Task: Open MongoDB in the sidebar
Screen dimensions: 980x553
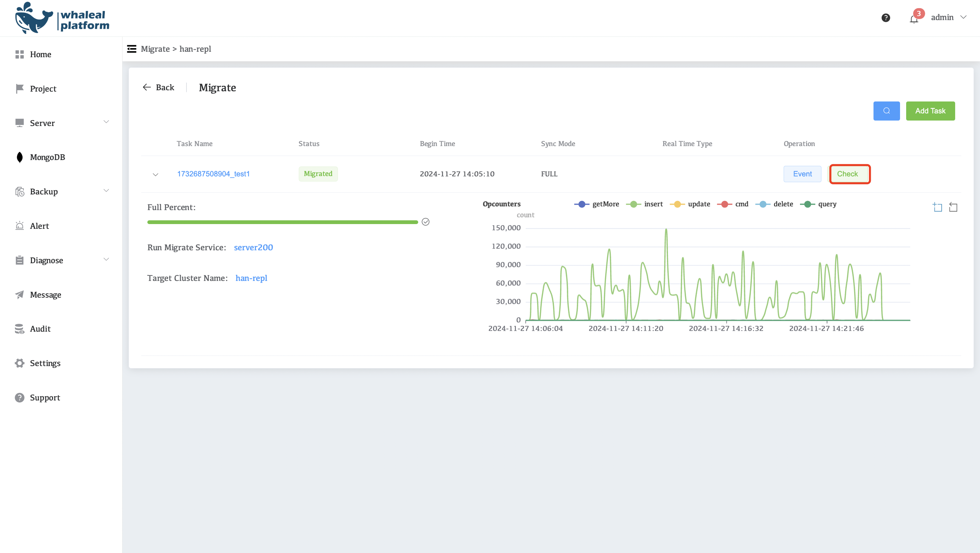Action: tap(47, 157)
